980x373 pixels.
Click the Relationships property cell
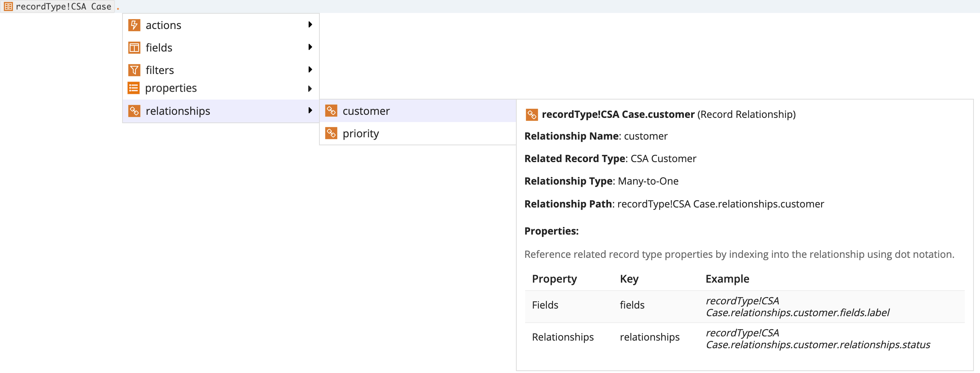563,337
